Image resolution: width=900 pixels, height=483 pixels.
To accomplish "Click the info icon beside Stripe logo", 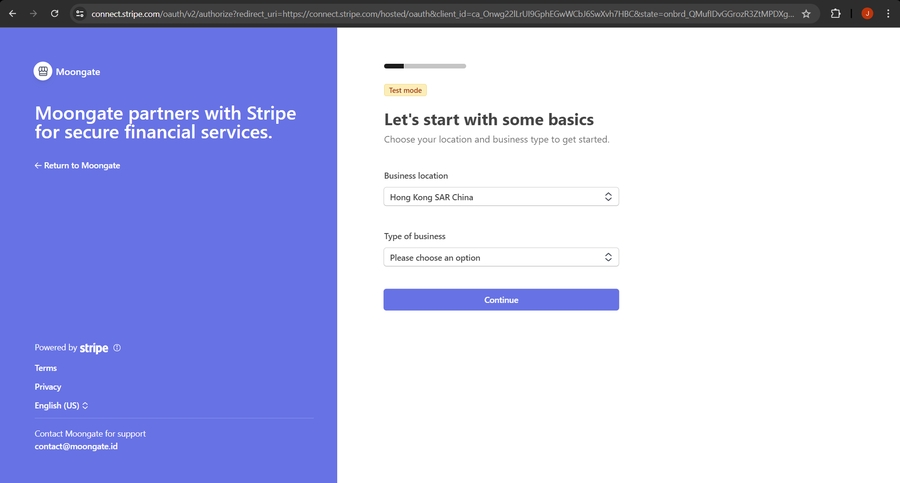I will tap(117, 348).
